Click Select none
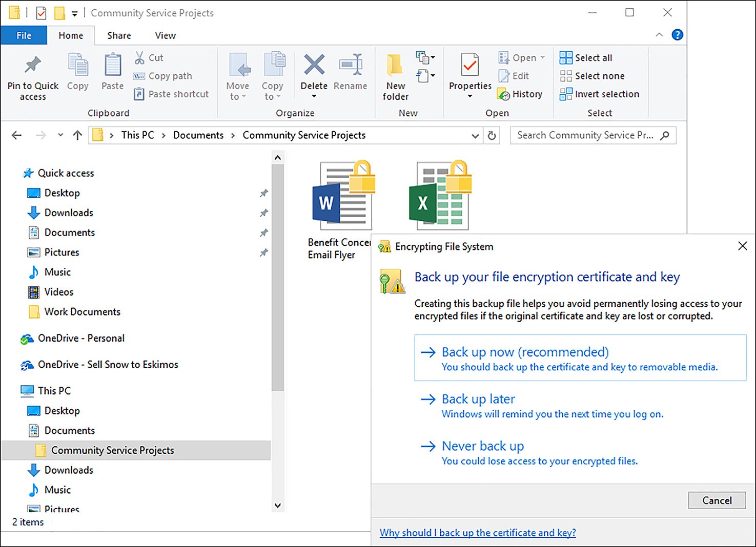The width and height of the screenshot is (756, 547). point(592,76)
